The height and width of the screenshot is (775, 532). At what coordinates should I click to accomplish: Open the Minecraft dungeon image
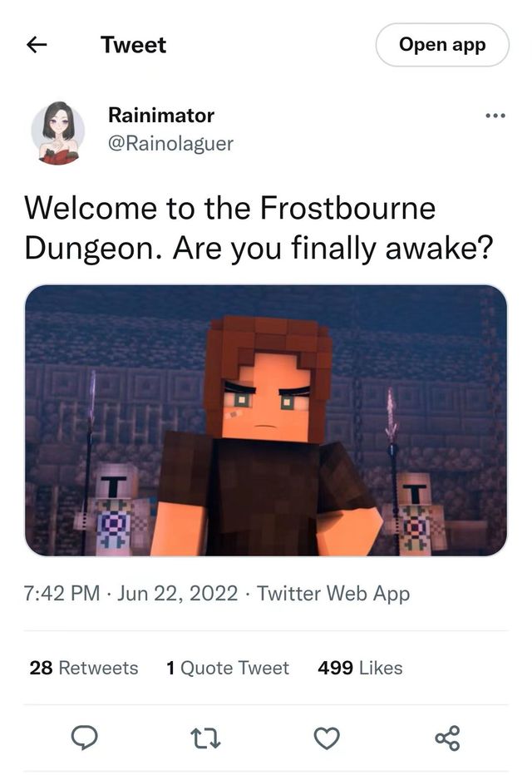pos(266,421)
